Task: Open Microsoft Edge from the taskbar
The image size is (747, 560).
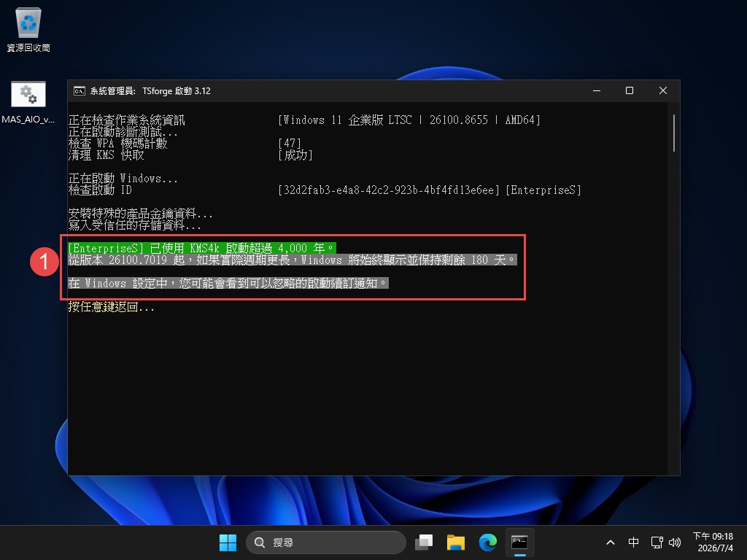Action: click(487, 542)
